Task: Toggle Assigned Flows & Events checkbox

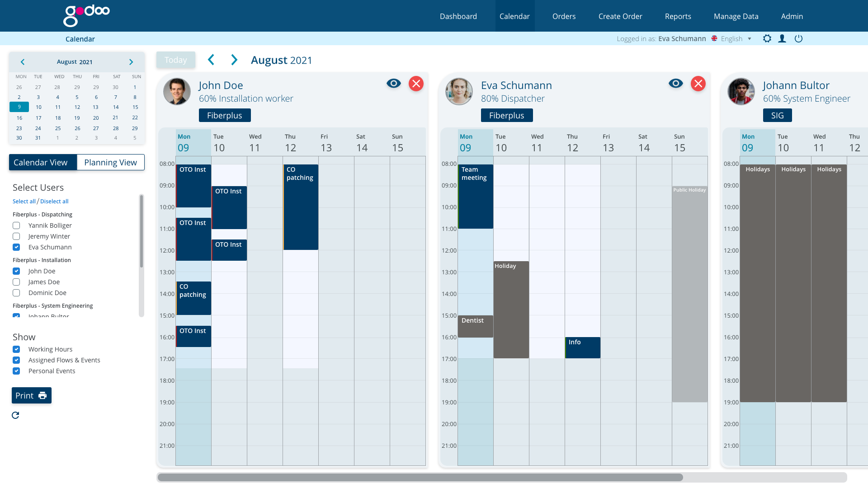Action: pos(16,360)
